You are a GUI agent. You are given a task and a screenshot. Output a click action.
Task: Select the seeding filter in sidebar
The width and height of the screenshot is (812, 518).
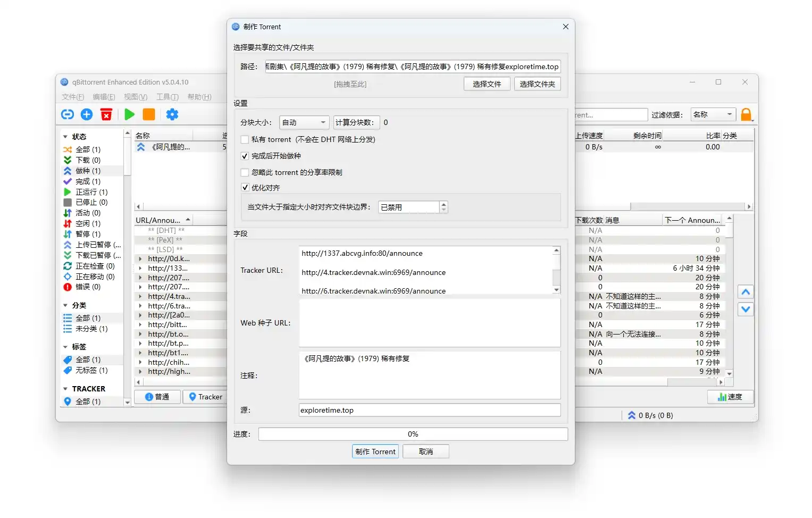click(87, 171)
